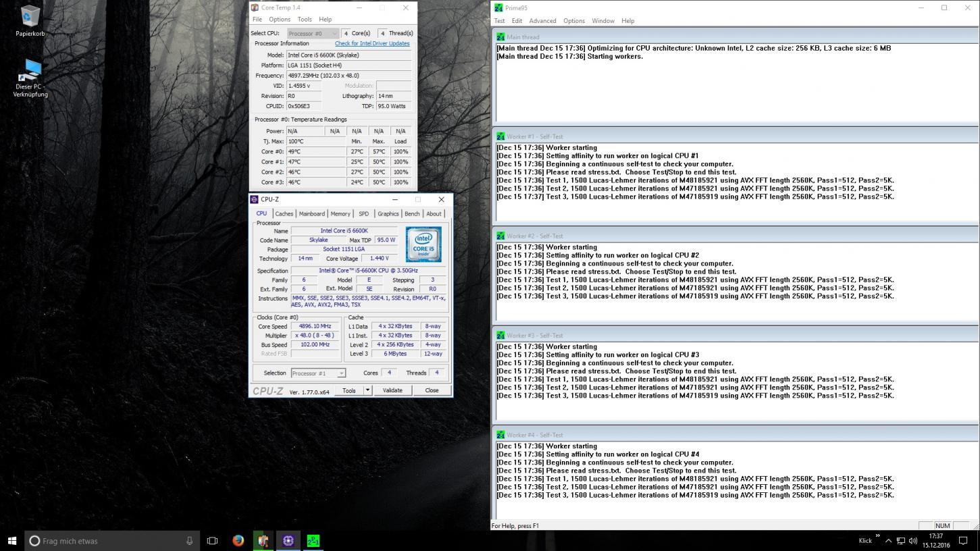Click the Multiplier value x 48.0 in CPU-Z

(315, 336)
